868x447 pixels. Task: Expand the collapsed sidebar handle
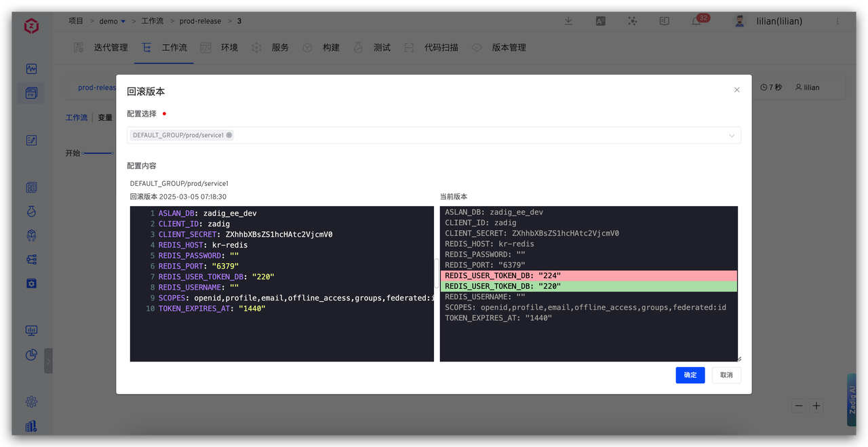pos(48,361)
